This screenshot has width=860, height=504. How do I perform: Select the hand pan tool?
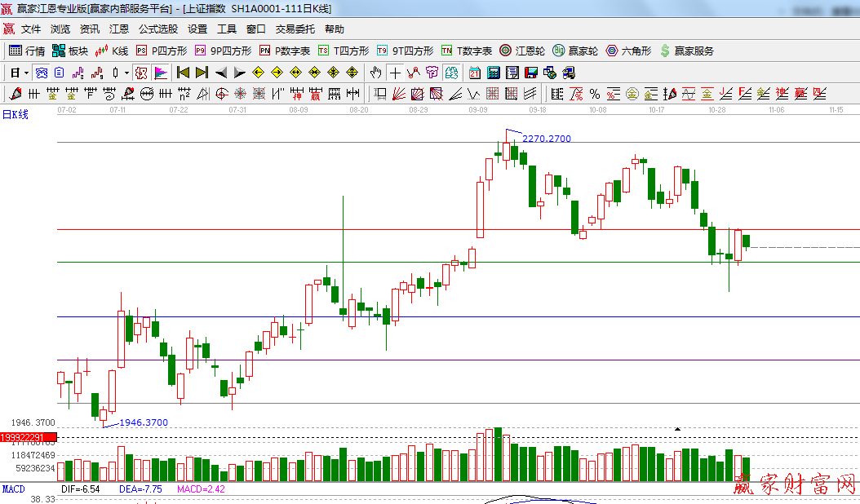coord(376,73)
